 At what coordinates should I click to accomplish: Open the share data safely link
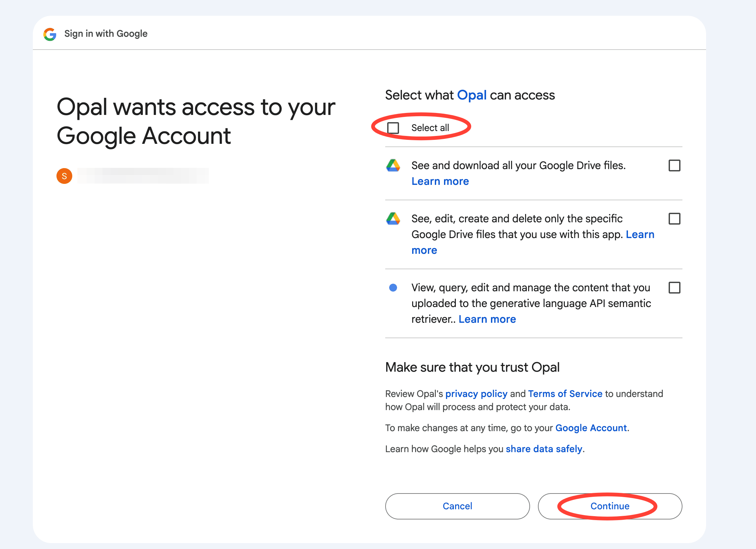[544, 449]
